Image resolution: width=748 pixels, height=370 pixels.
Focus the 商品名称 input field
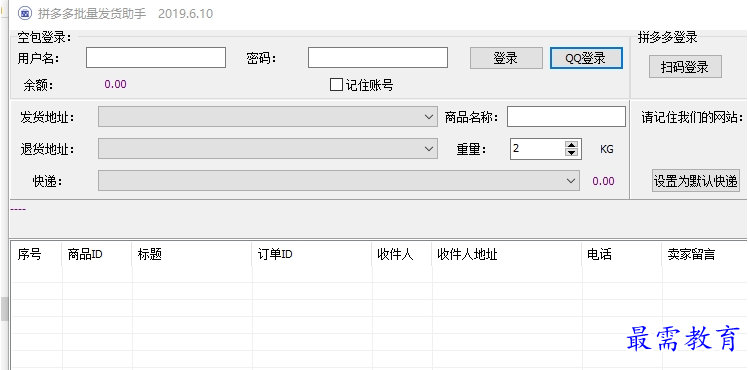point(566,117)
